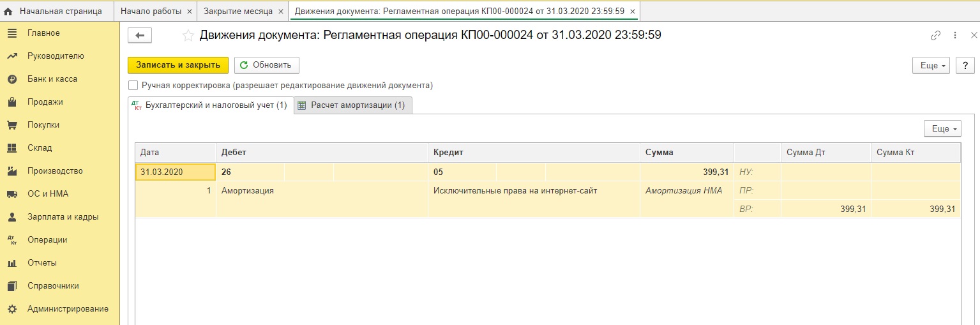Open the Администрирование gear section
This screenshot has height=325, width=980.
pos(11,309)
